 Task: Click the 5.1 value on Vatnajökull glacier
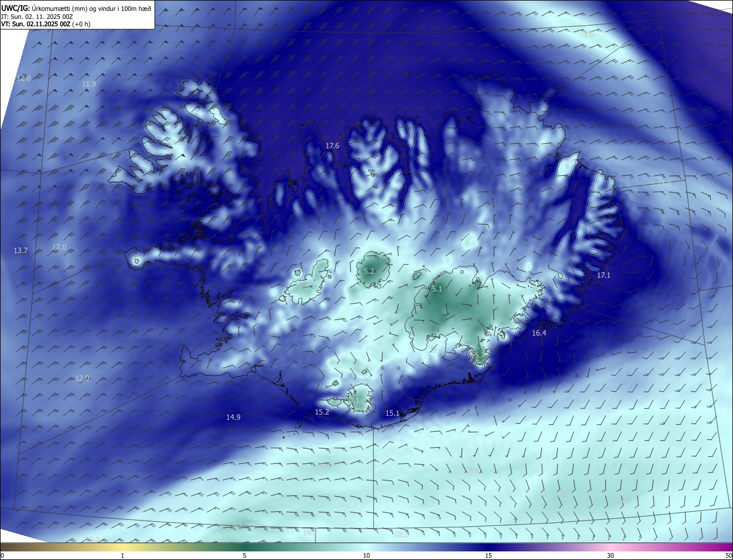pos(437,289)
